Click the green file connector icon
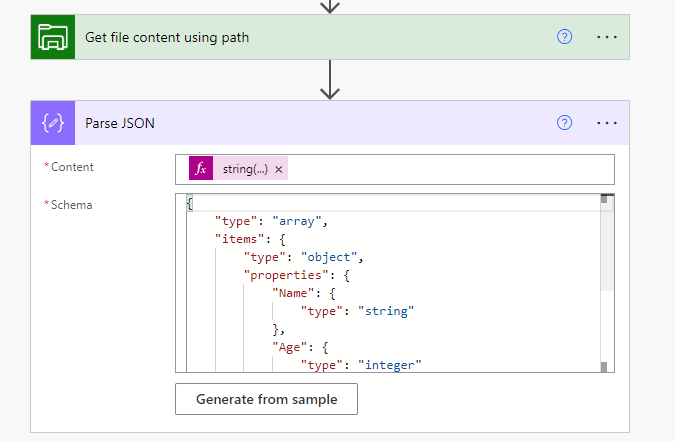 (x=52, y=37)
